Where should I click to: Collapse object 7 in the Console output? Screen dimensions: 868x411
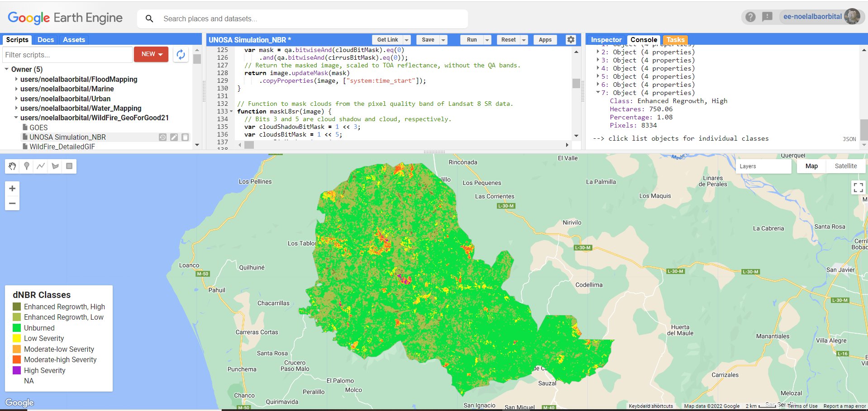(x=598, y=93)
